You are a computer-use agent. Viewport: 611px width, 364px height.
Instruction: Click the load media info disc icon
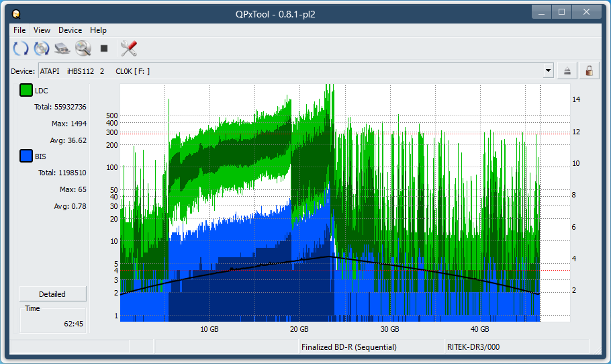tap(42, 48)
